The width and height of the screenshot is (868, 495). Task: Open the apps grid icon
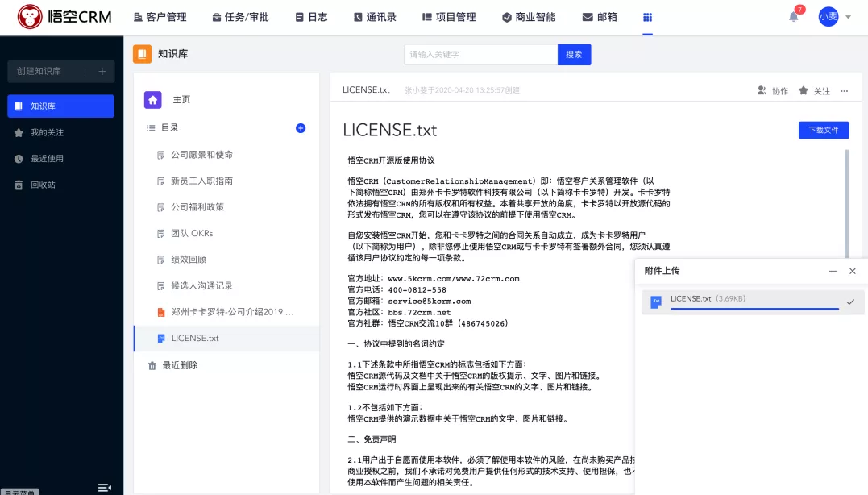[647, 17]
